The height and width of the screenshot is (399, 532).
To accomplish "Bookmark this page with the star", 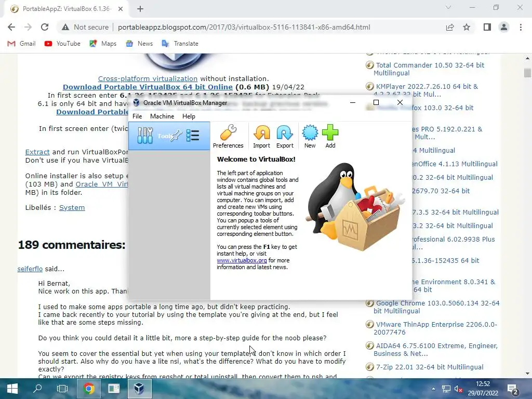I will [x=467, y=27].
